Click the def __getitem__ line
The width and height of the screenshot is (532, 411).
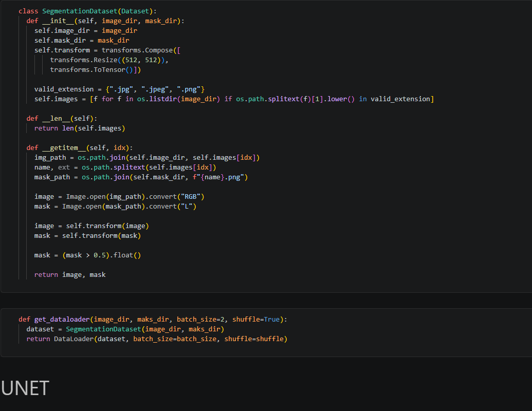tap(79, 148)
